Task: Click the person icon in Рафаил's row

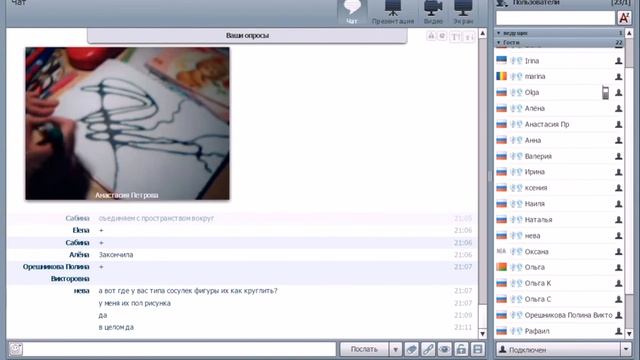Action: [619, 331]
